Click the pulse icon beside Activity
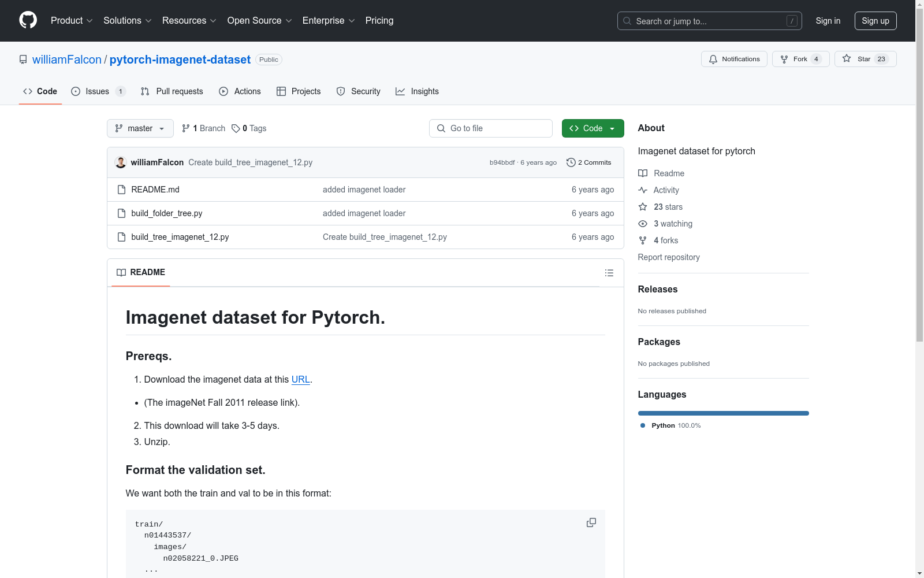 (x=643, y=190)
